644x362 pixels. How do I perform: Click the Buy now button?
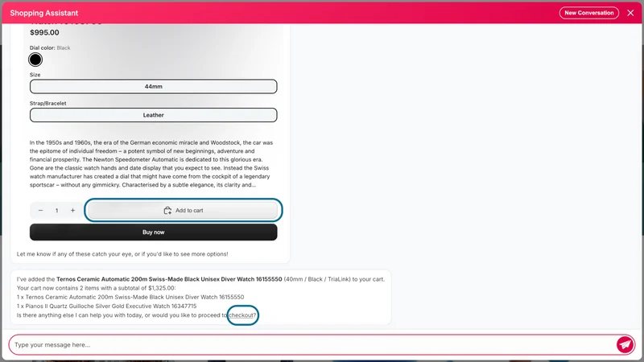pos(153,232)
